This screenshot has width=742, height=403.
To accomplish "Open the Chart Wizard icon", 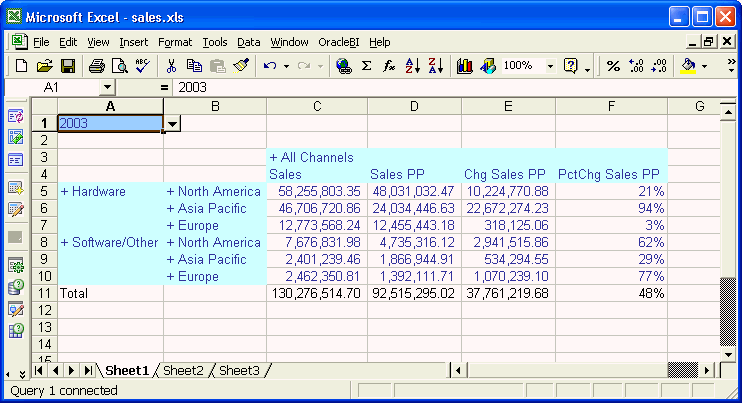I will pyautogui.click(x=464, y=66).
